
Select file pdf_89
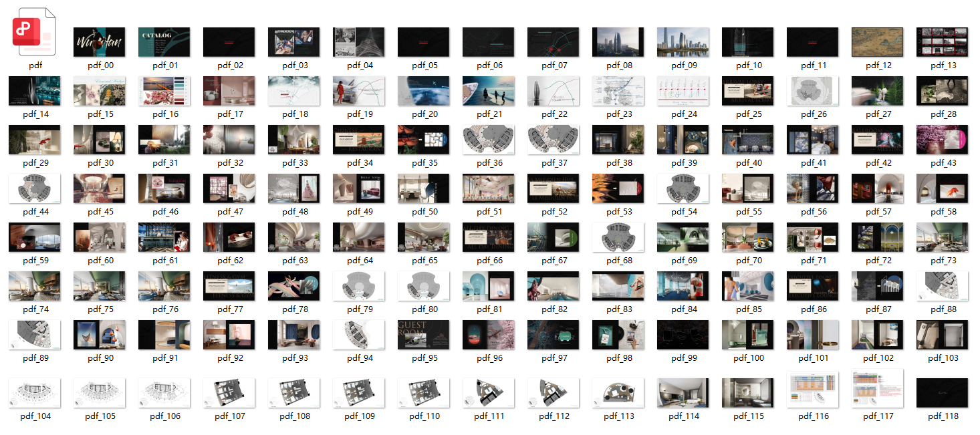(x=35, y=335)
